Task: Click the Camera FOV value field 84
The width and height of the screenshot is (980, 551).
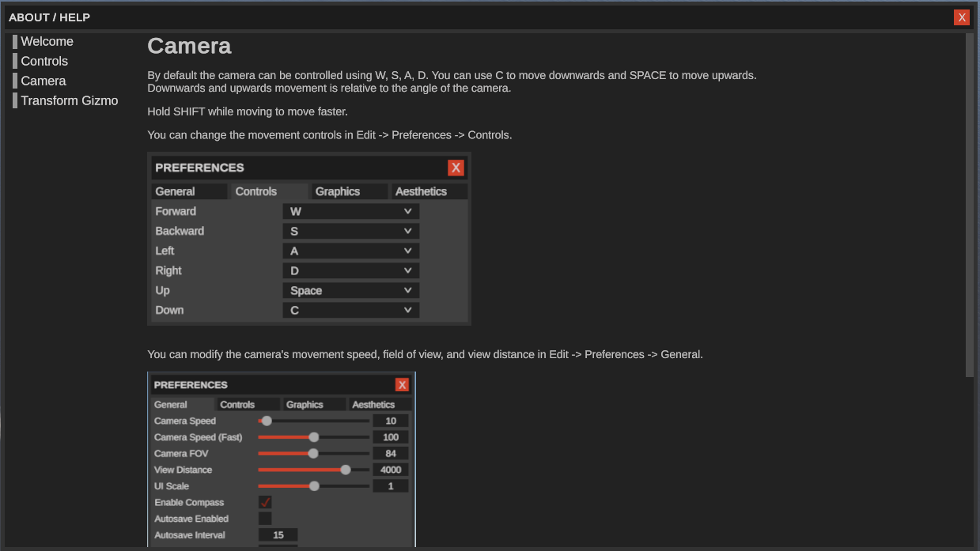Action: [391, 454]
